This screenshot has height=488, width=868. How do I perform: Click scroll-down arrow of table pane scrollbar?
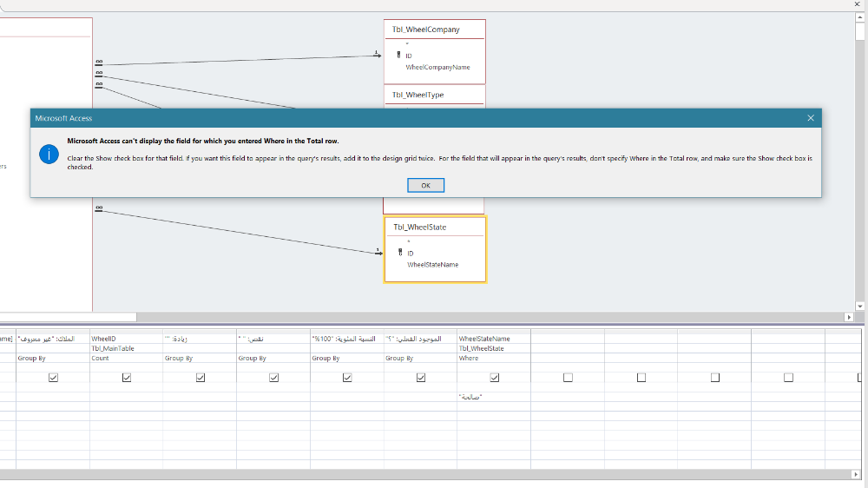[859, 306]
